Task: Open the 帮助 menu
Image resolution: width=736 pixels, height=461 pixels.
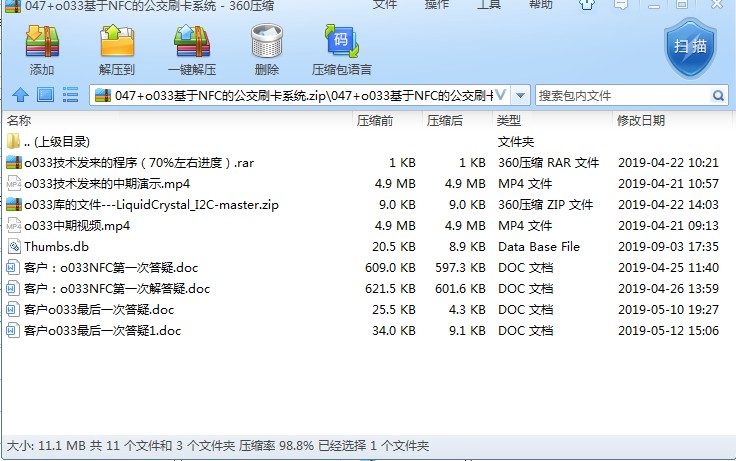Action: [541, 4]
